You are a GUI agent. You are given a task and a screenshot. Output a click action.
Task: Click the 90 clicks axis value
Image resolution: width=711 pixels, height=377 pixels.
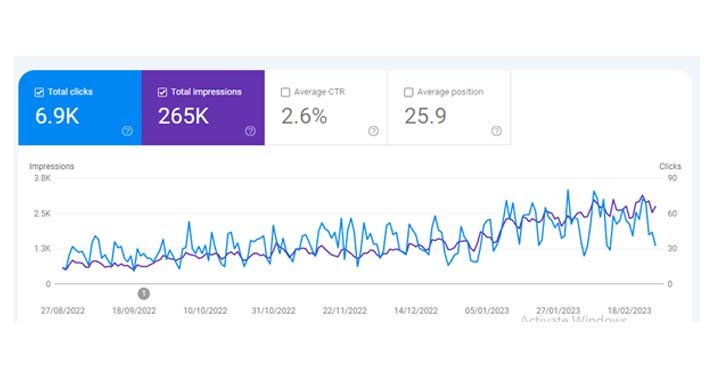click(x=672, y=178)
